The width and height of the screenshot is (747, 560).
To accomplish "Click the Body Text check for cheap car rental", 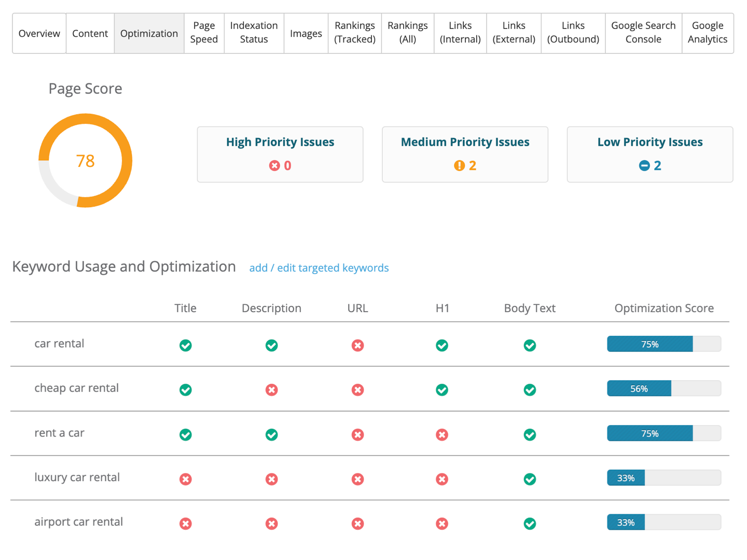I will (x=530, y=390).
